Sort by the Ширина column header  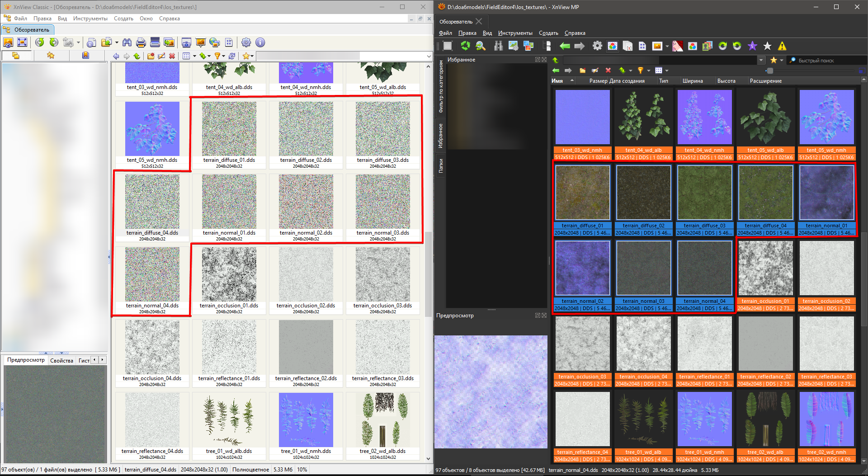[692, 81]
